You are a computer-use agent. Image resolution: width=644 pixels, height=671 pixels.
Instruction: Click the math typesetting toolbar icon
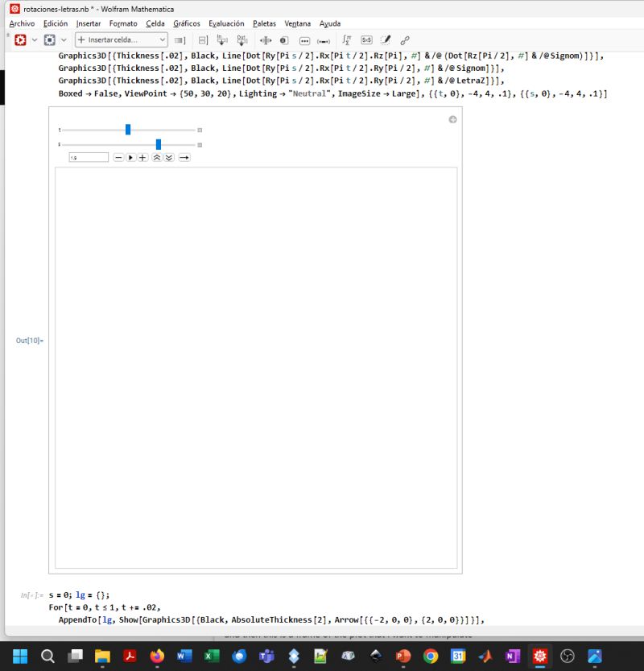pos(346,40)
